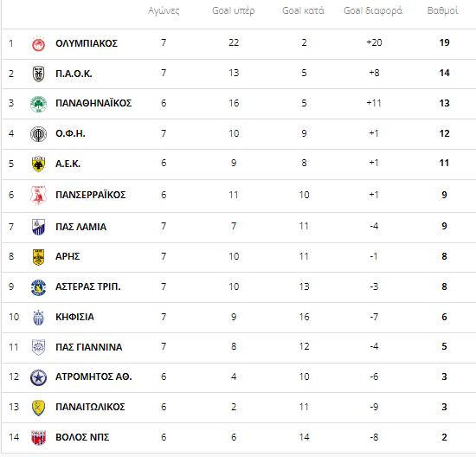Image resolution: width=476 pixels, height=457 pixels.
Task: Open the ΑΡΗΣ yellow club crest
Action: [39, 257]
